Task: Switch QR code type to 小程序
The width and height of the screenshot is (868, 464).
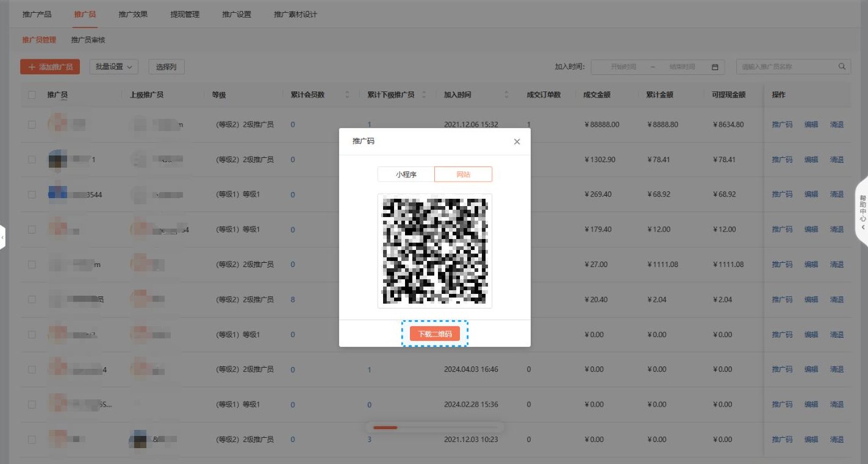Action: pyautogui.click(x=406, y=174)
